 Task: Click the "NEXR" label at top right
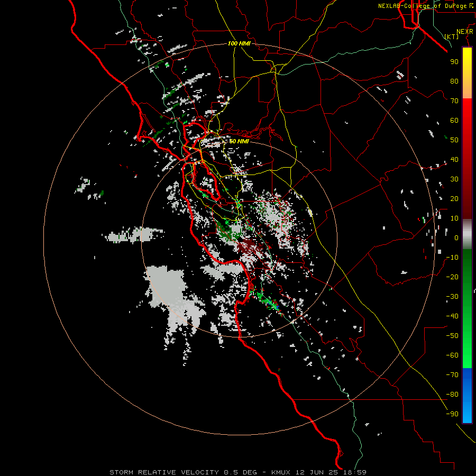tap(465, 32)
